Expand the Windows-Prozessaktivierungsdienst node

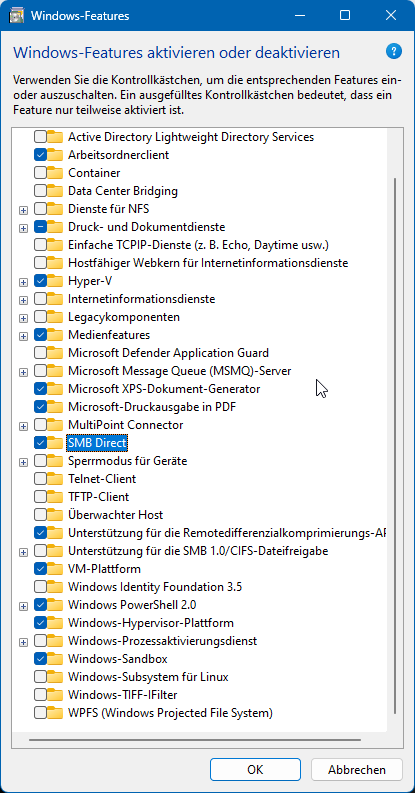(x=23, y=641)
